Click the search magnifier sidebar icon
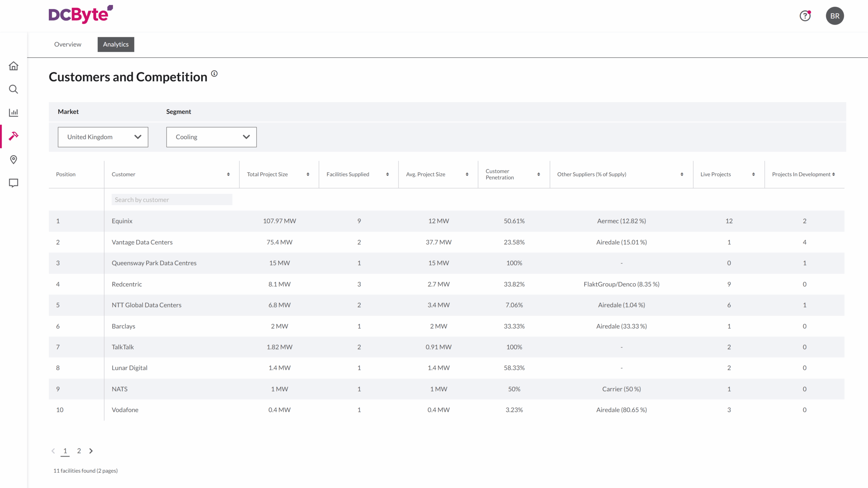Viewport: 868px width, 488px height. (14, 89)
